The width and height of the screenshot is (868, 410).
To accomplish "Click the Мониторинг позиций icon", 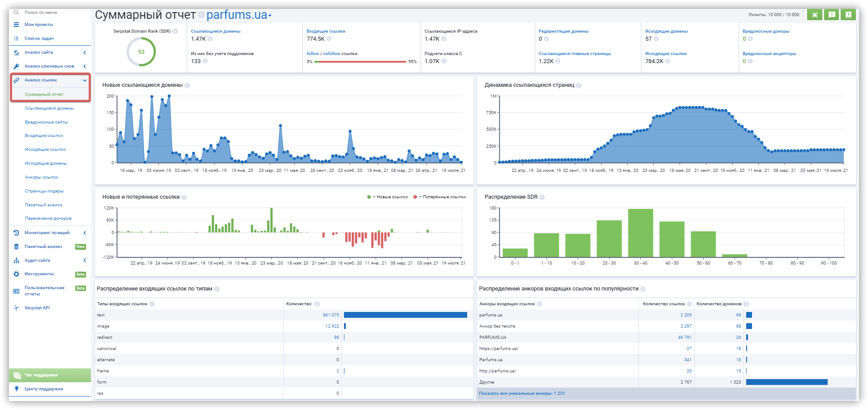I will click(16, 233).
